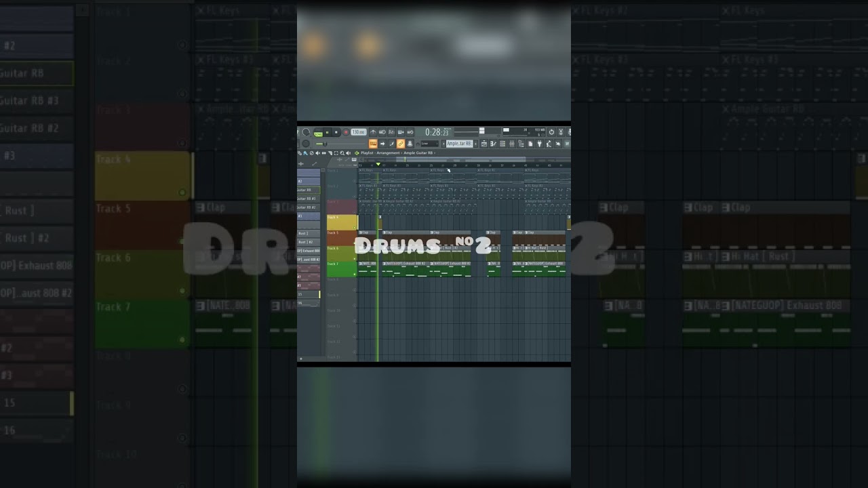Click previous pattern arrow beside pattern selector
The image size is (868, 488).
[x=443, y=144]
